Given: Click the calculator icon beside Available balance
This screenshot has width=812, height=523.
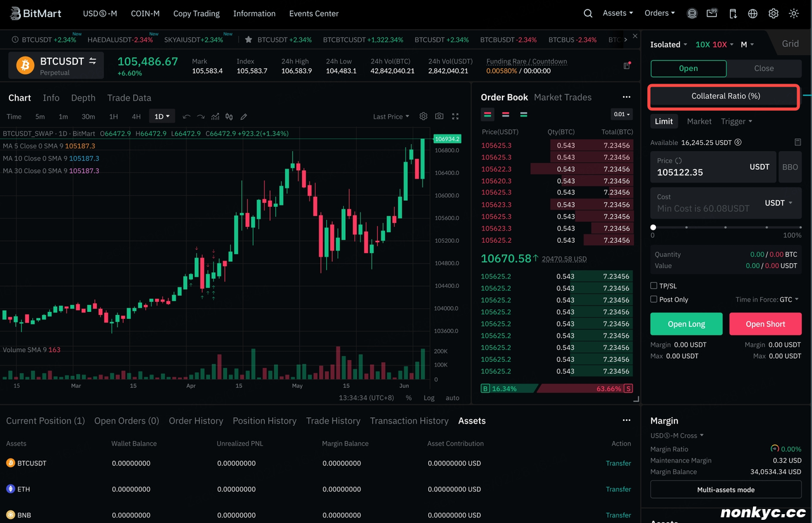Looking at the screenshot, I should (797, 143).
